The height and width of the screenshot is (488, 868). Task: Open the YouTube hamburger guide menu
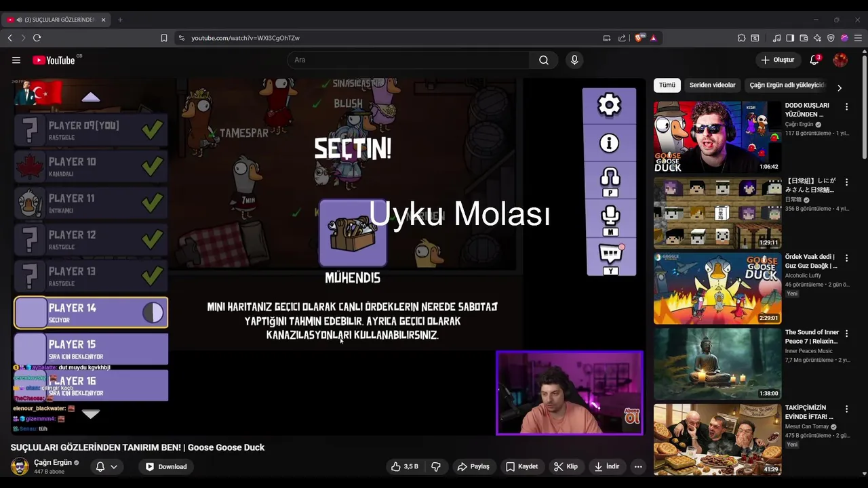click(x=16, y=60)
